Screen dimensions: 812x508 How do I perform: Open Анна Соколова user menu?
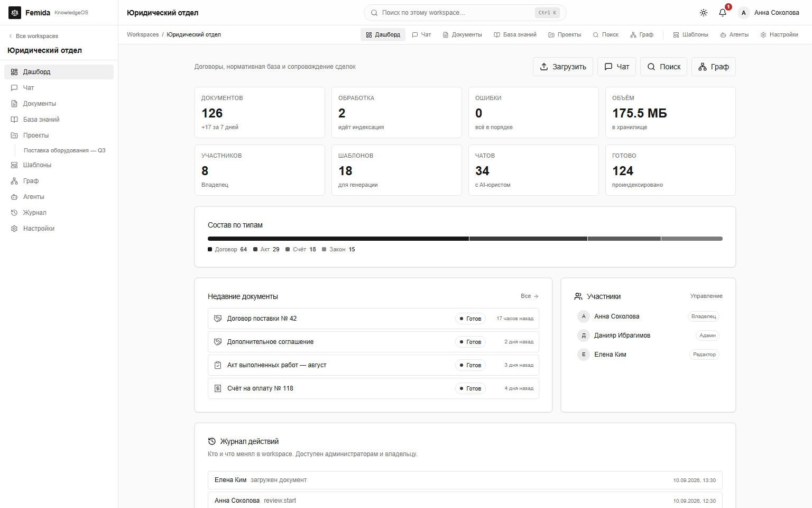tap(769, 13)
